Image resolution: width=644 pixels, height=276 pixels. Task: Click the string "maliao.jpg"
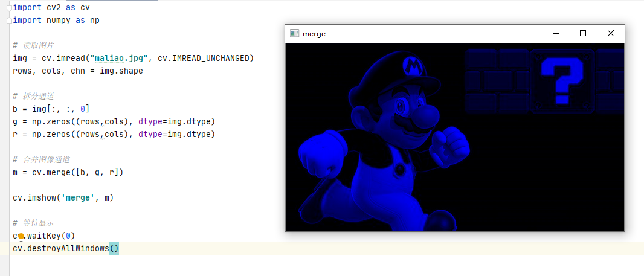(119, 59)
